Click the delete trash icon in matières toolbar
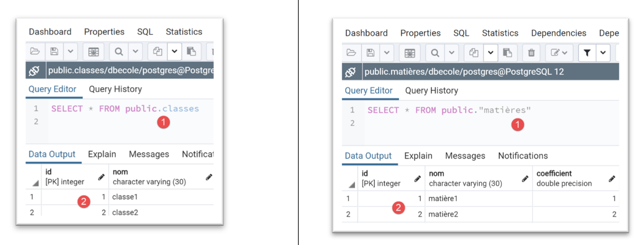644x245 pixels. point(531,53)
